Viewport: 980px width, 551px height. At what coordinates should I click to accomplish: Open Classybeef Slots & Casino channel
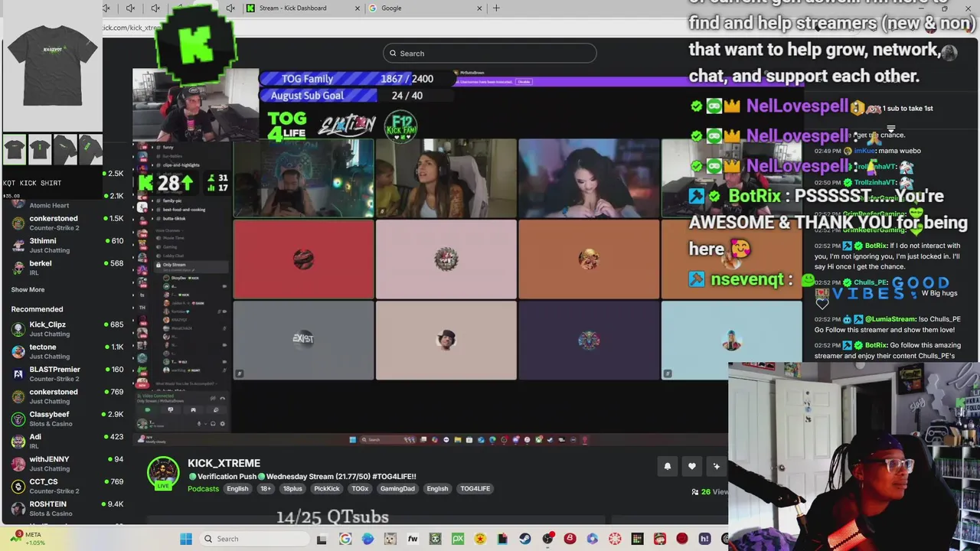pyautogui.click(x=67, y=419)
